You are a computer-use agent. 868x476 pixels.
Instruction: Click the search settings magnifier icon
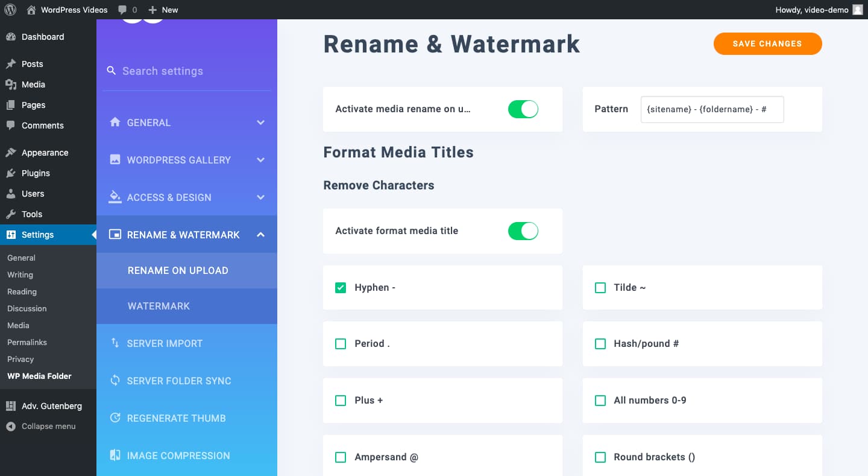click(x=111, y=71)
